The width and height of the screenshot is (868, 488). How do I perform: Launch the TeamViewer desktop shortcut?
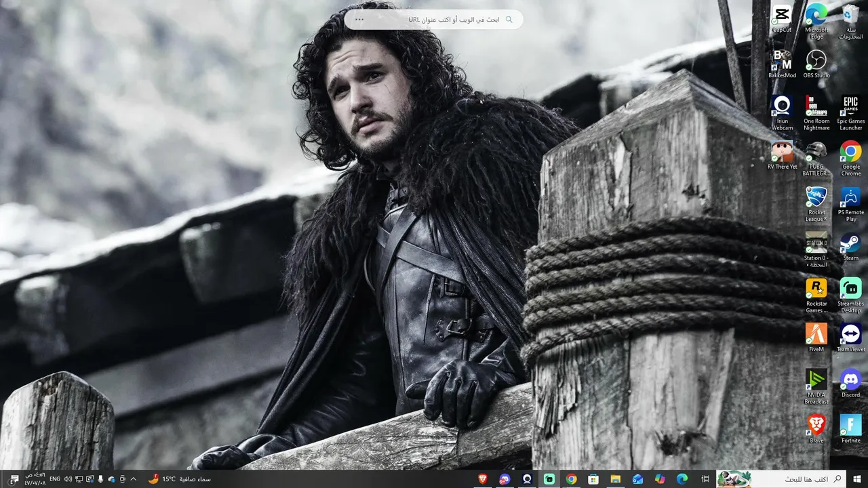pos(851,338)
